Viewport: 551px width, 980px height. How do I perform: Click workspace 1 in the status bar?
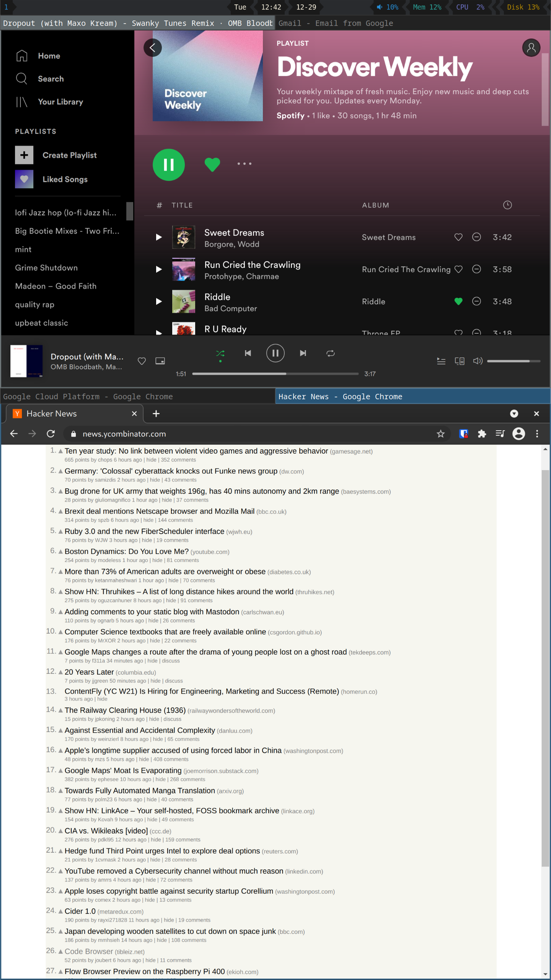pos(6,7)
